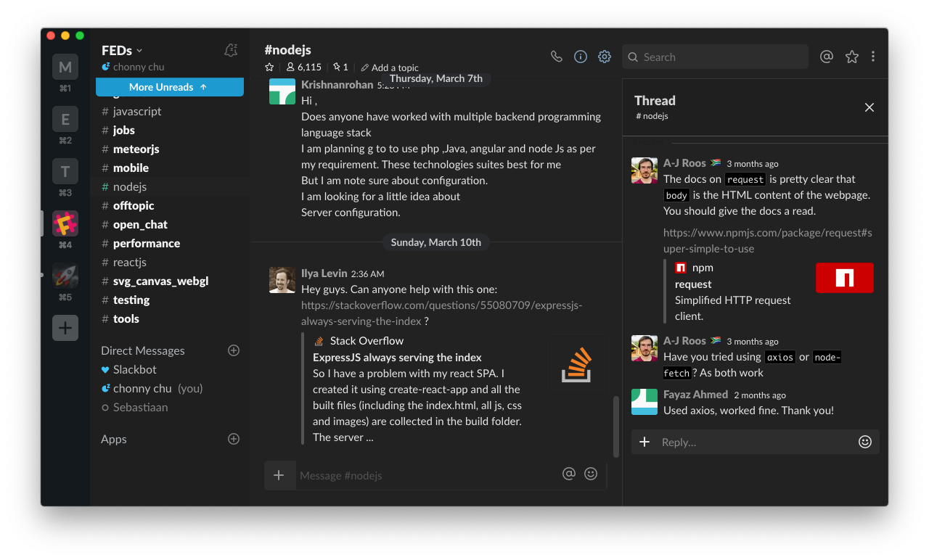The image size is (929, 560).
Task: Open Ilya Levin's profile name
Action: pos(324,273)
